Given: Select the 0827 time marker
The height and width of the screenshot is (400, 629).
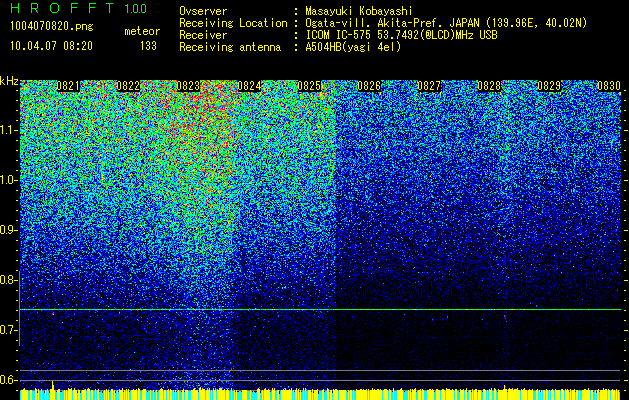Looking at the screenshot, I should point(429,86).
